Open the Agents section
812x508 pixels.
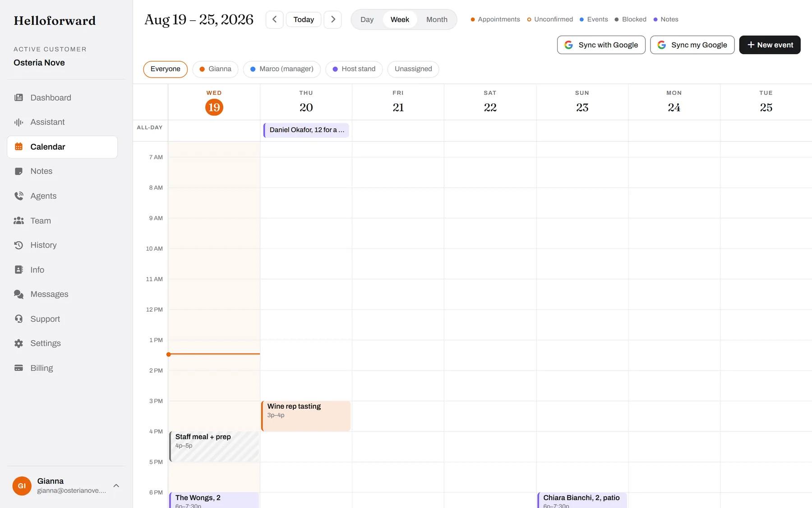(x=62, y=196)
